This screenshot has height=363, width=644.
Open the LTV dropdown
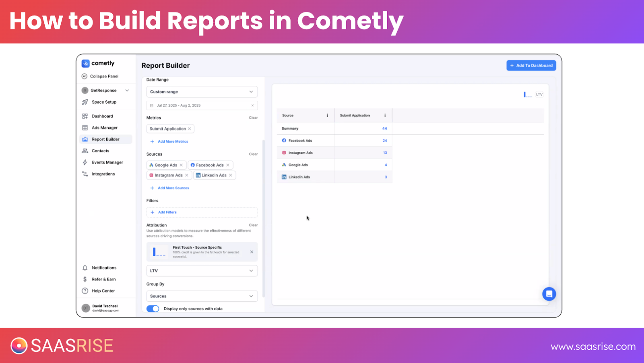202,271
